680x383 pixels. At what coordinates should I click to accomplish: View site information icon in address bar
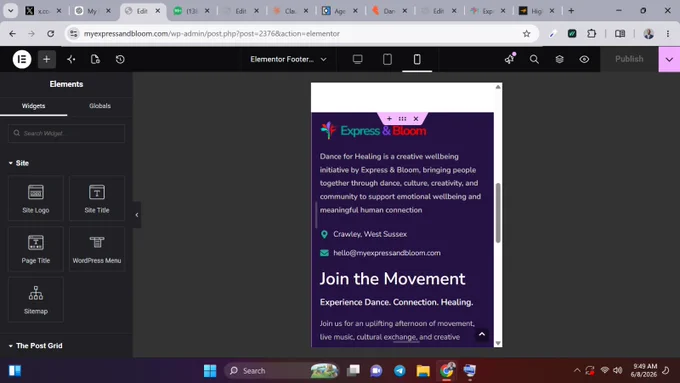click(x=74, y=33)
